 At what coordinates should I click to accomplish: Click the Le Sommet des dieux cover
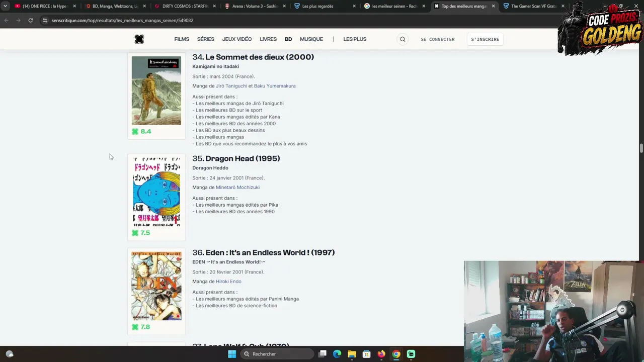click(x=156, y=90)
